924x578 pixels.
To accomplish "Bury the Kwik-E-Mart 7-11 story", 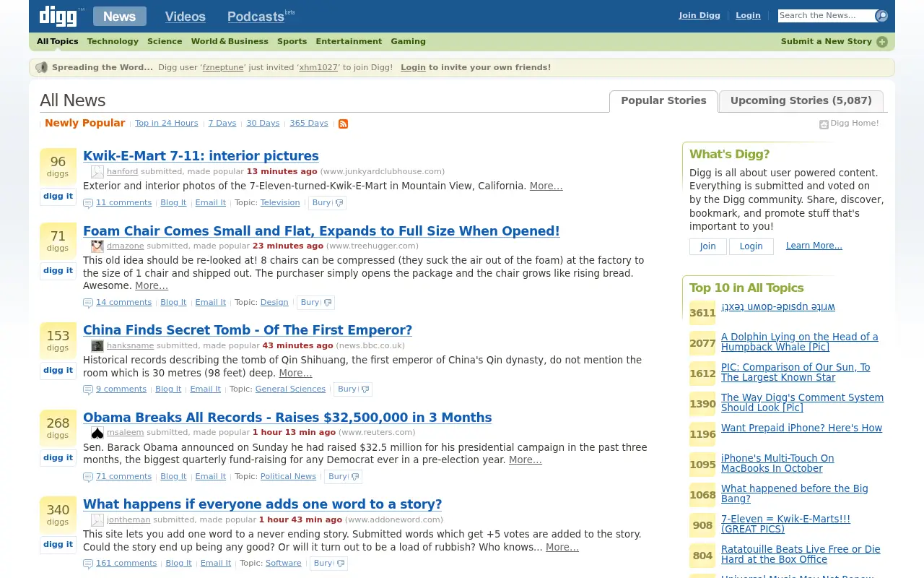I will pyautogui.click(x=328, y=203).
